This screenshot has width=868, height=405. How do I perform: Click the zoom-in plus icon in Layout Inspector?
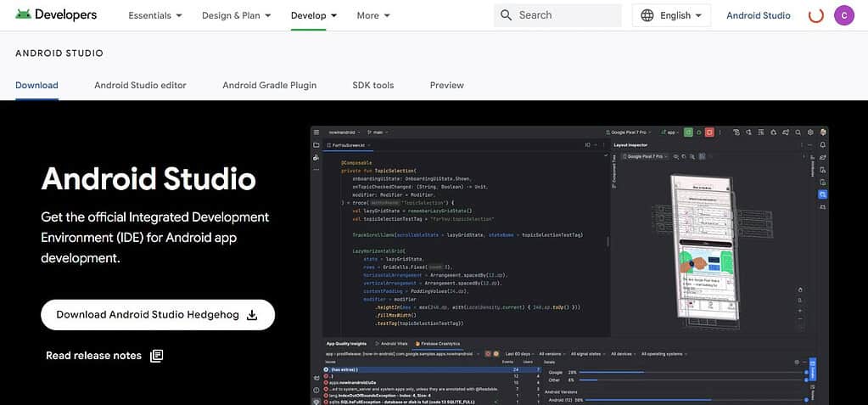click(x=800, y=311)
